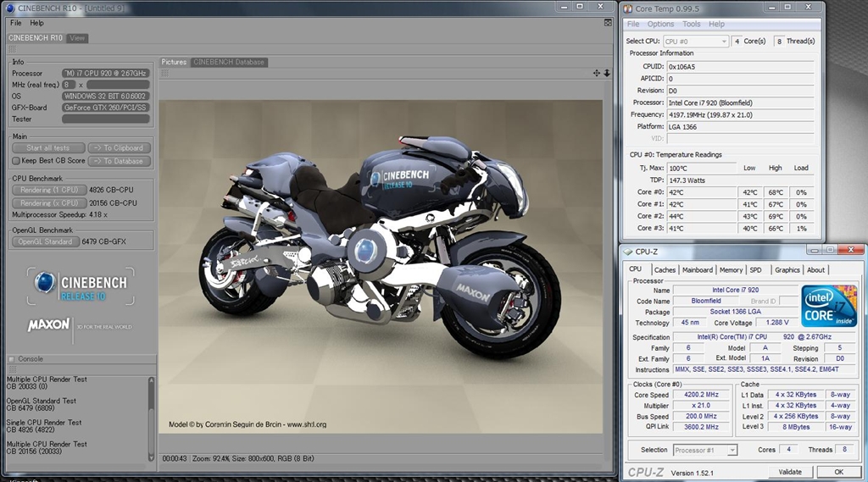Enable the Keep Best CB Score checkbox

(x=15, y=160)
